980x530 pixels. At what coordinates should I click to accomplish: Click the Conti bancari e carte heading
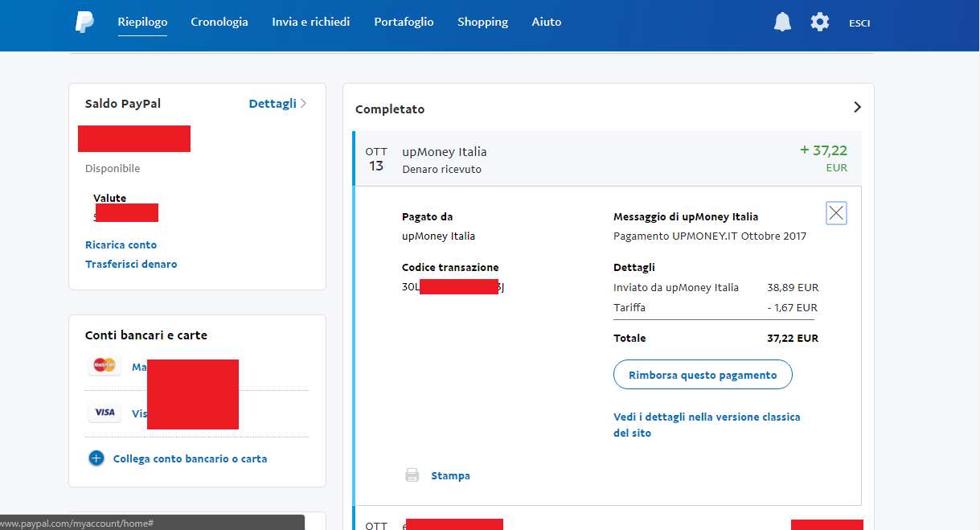pyautogui.click(x=146, y=335)
